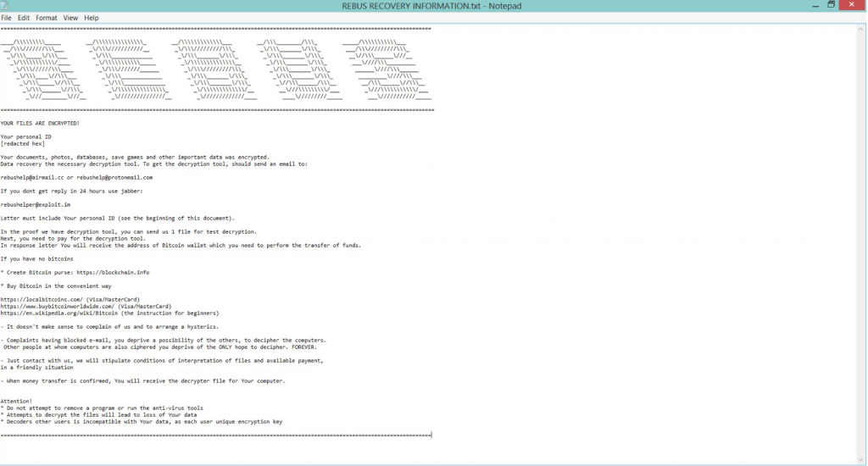Click the 'Letter must include Your personal ID' line
Screen dimensions: 868x466
117,218
